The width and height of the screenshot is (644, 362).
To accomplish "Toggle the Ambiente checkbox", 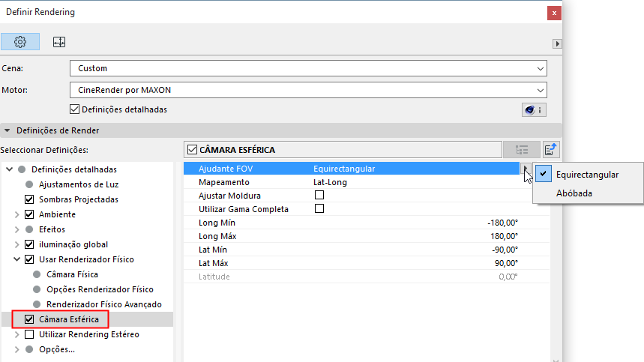I will (x=29, y=214).
